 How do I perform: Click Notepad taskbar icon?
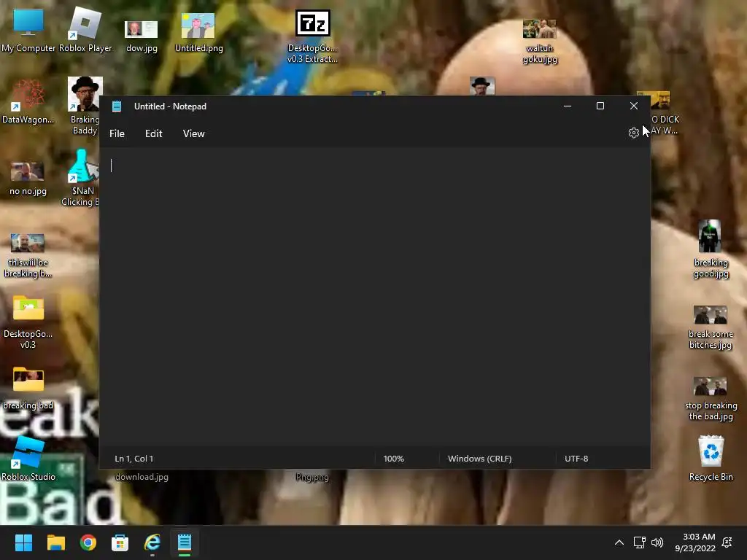(x=185, y=542)
